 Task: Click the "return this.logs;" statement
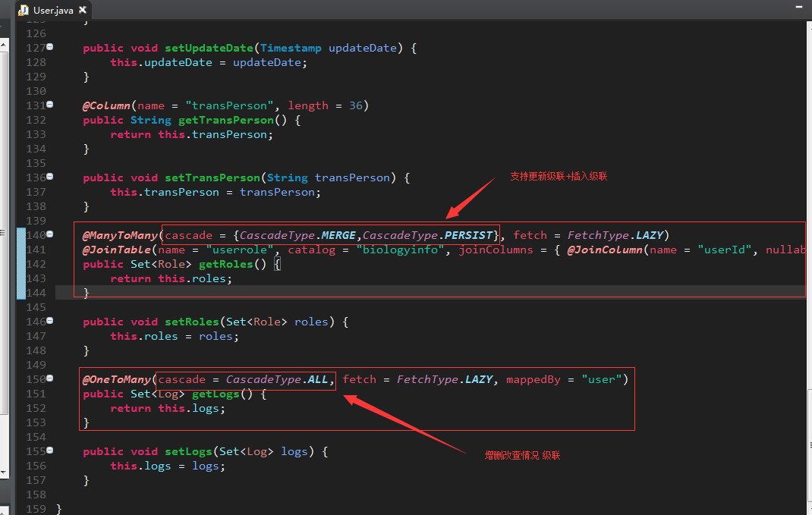pyautogui.click(x=168, y=409)
